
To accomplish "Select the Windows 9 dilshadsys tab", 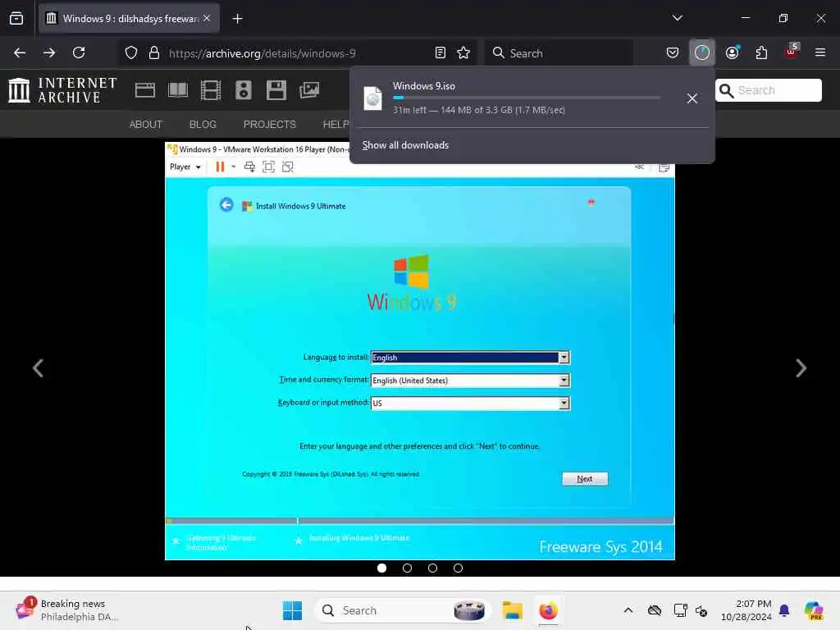I will pyautogui.click(x=129, y=18).
